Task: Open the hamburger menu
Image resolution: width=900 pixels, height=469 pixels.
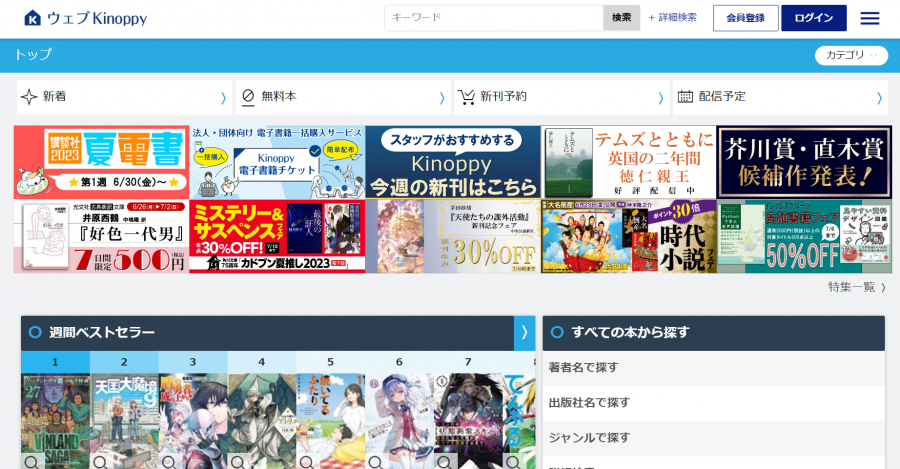Action: (x=870, y=18)
